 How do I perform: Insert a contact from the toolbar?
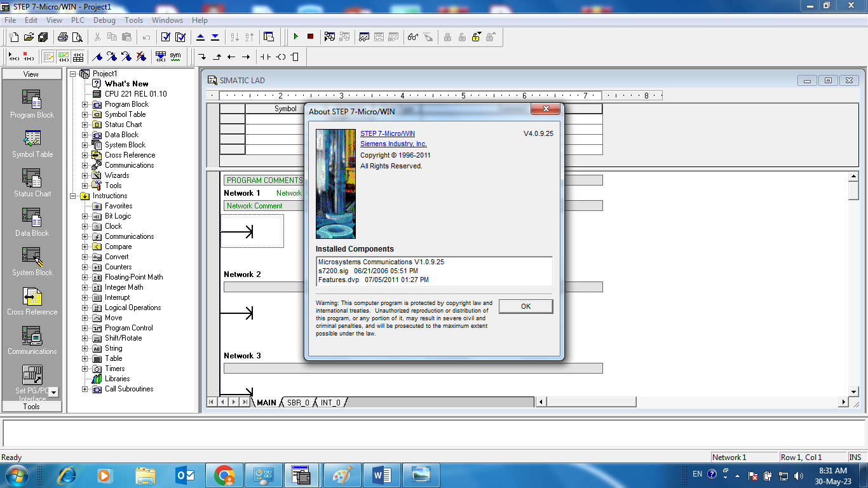click(x=266, y=57)
